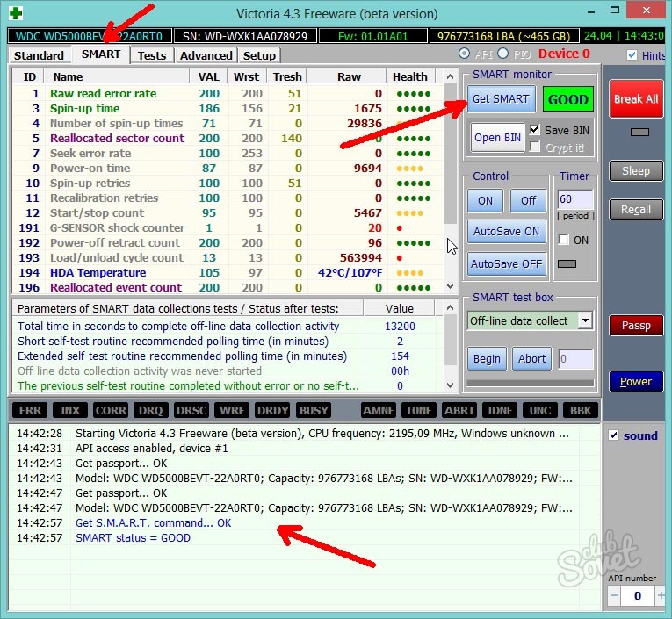Click the Timer period input field
672x619 pixels.
574,199
